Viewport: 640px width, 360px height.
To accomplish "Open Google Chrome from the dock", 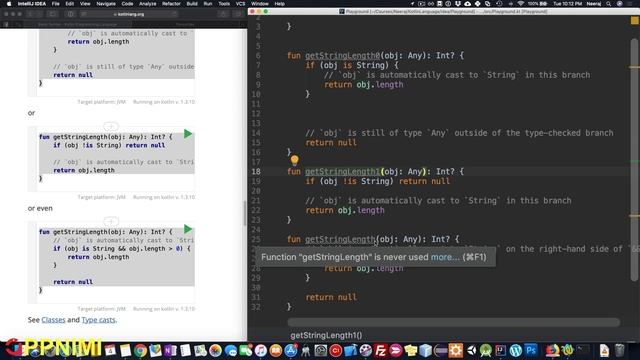I will tap(140, 350).
